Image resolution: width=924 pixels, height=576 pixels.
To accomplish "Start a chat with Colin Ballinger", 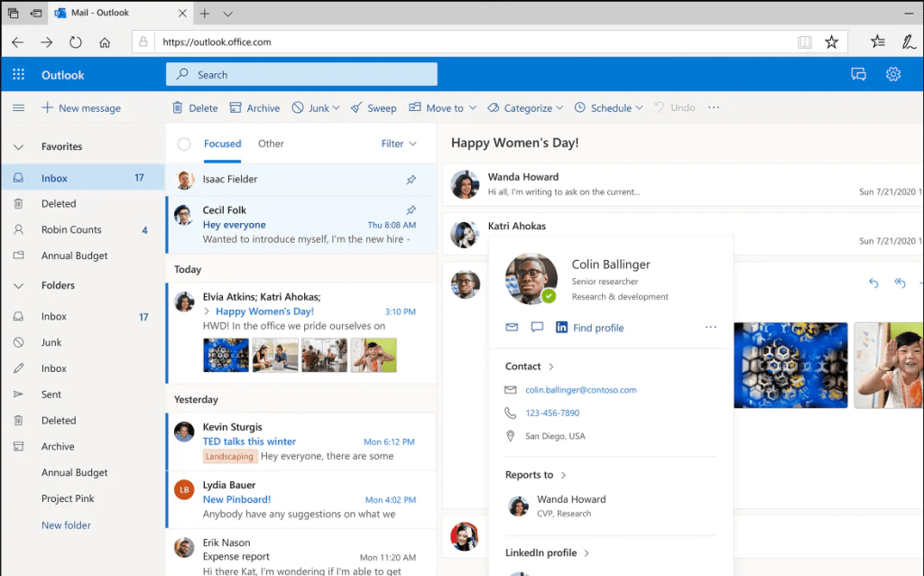I will click(x=537, y=328).
